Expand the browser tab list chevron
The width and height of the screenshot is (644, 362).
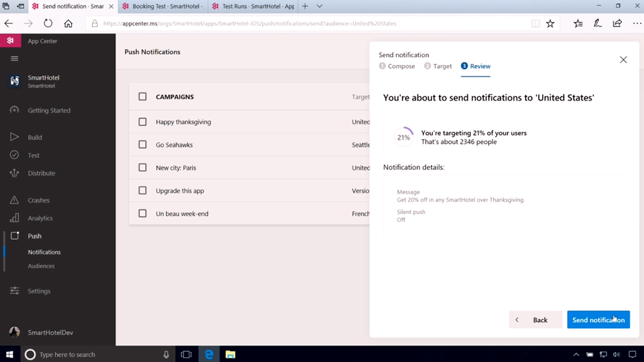(319, 6)
